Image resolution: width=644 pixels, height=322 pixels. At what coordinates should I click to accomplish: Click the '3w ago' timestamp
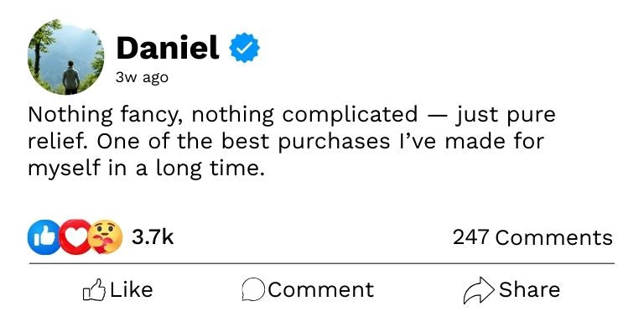point(142,77)
